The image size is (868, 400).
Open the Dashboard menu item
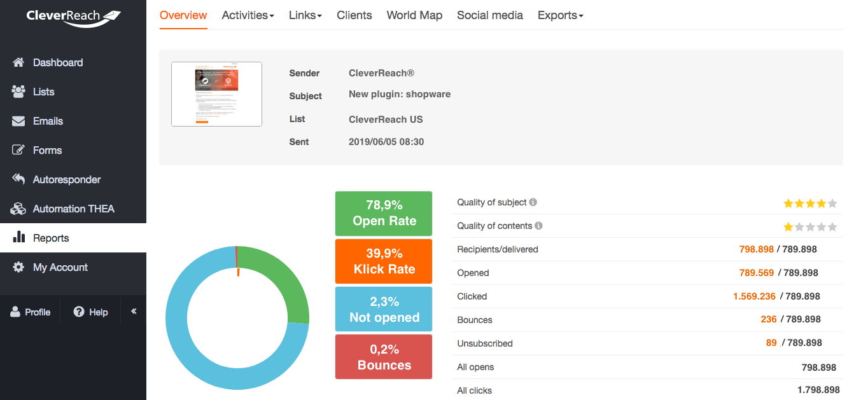click(73, 62)
